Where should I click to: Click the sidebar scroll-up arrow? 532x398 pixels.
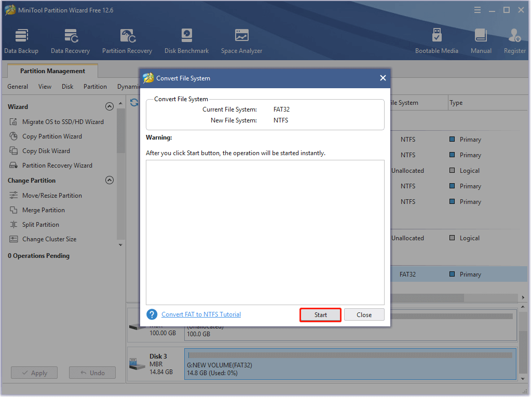[121, 103]
